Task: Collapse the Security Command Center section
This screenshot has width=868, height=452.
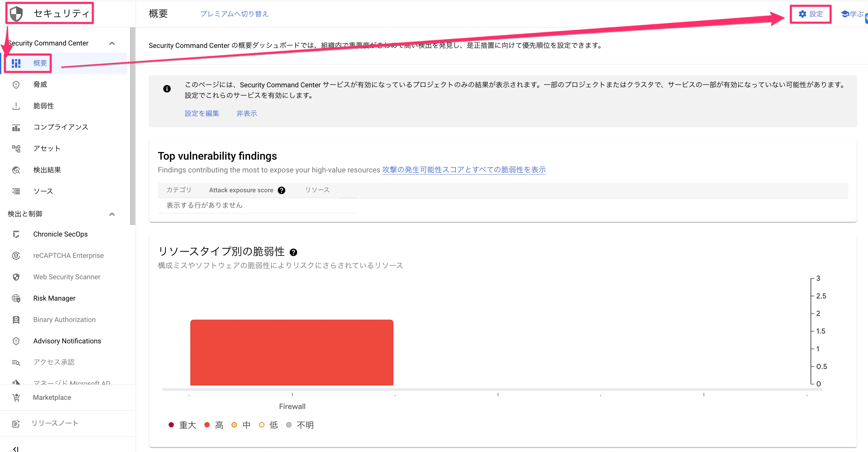Action: [x=112, y=43]
